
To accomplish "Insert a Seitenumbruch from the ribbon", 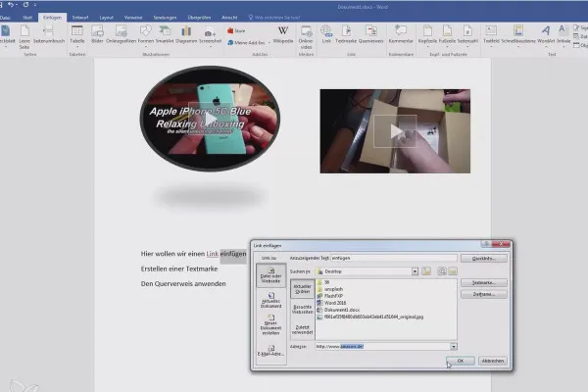I will tap(49, 34).
